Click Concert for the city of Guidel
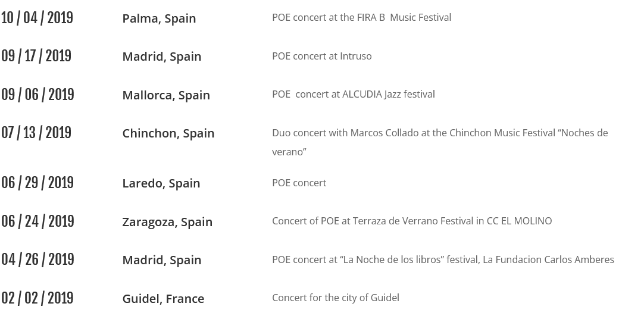Screen dimensions: 644x319 (x=336, y=298)
